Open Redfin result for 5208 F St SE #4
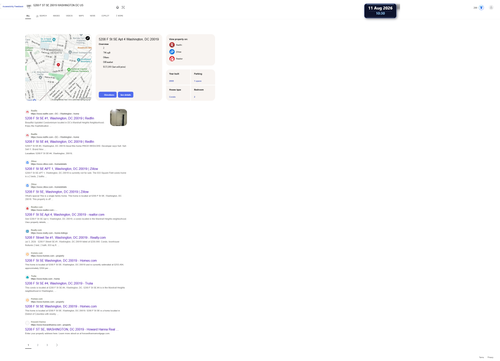Viewport: 500px width, 361px height. pyautogui.click(x=59, y=142)
